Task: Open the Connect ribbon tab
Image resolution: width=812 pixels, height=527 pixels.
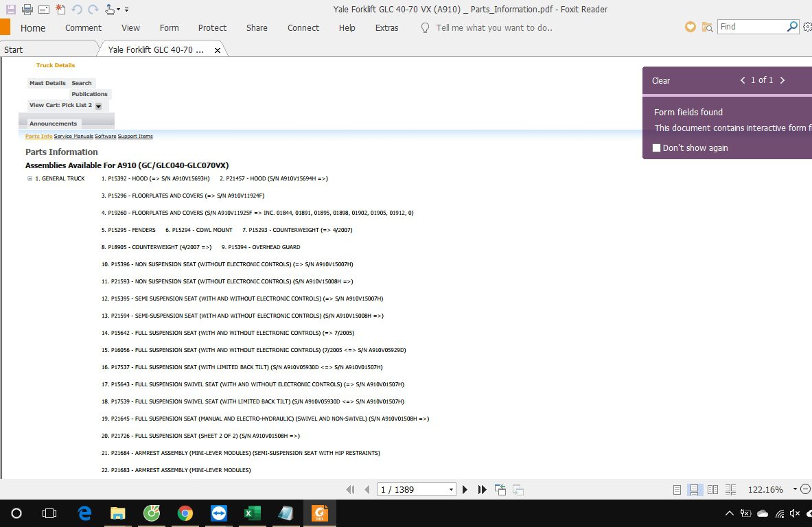Action: [303, 28]
